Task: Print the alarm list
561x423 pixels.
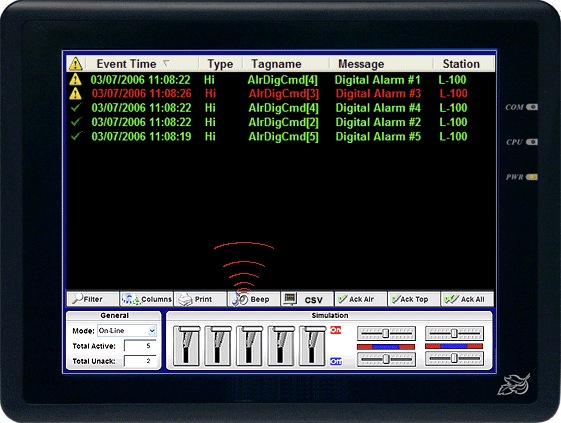Action: pyautogui.click(x=200, y=299)
